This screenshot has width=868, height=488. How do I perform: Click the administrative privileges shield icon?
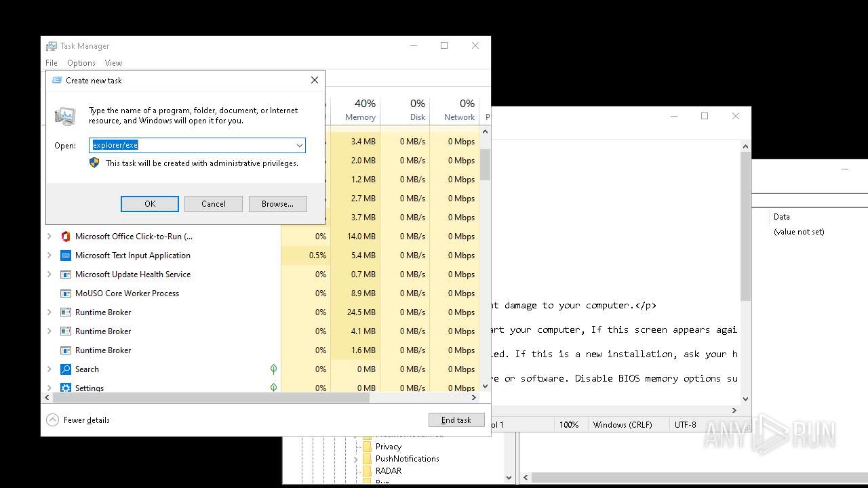94,163
